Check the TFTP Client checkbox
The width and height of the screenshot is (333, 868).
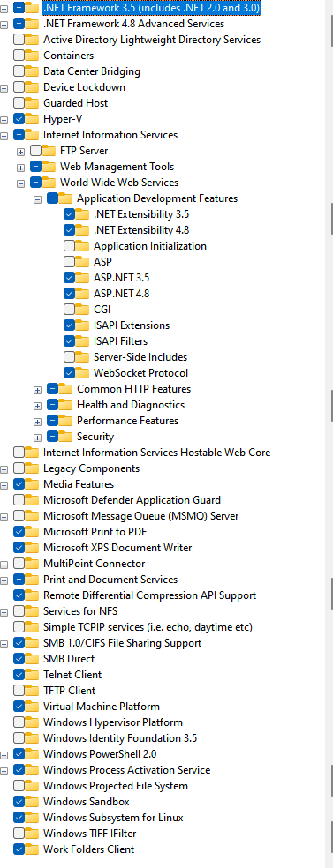pos(19,691)
